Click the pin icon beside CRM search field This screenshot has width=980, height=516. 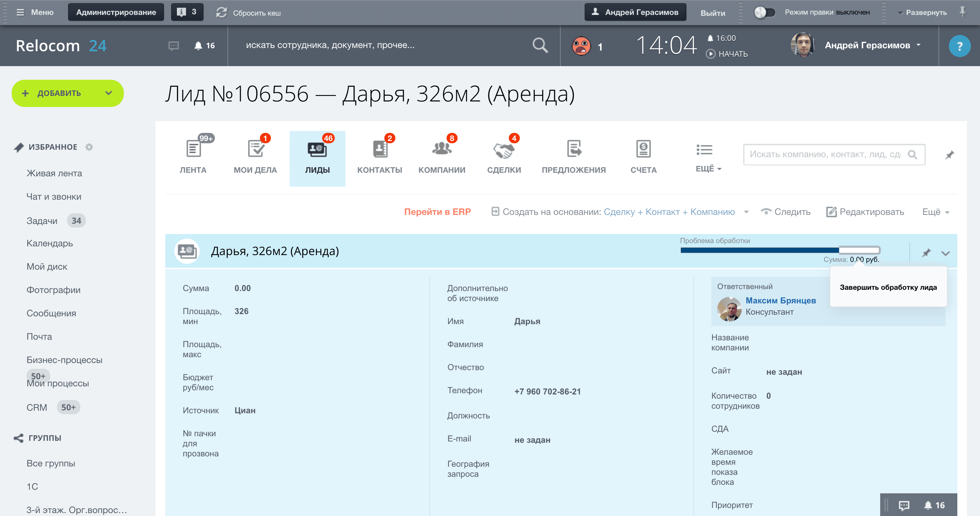(x=950, y=155)
